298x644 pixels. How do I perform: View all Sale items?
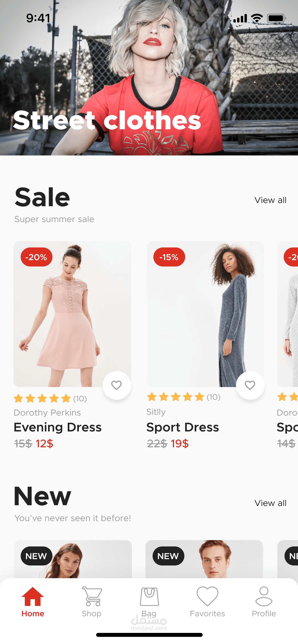tap(270, 200)
